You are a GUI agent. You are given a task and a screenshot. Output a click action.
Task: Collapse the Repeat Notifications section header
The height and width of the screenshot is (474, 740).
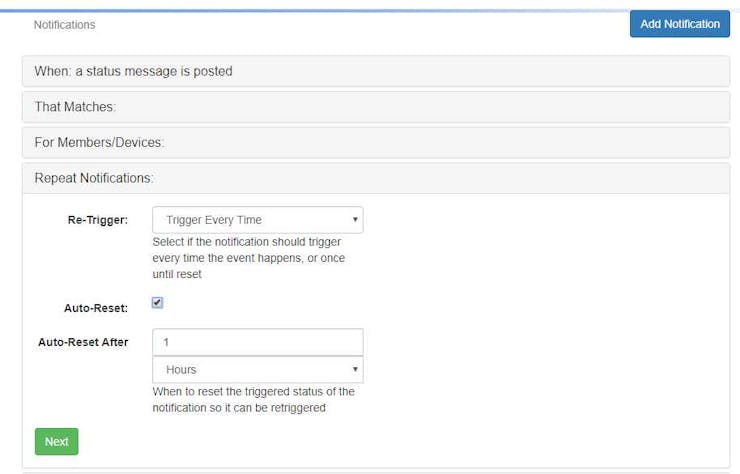[376, 178]
